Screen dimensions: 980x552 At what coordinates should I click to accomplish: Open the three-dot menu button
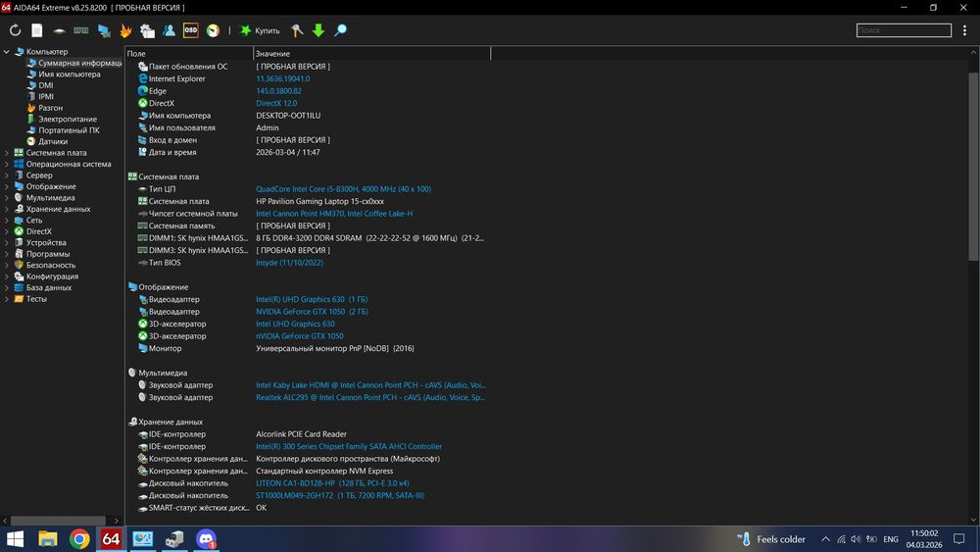(x=964, y=30)
